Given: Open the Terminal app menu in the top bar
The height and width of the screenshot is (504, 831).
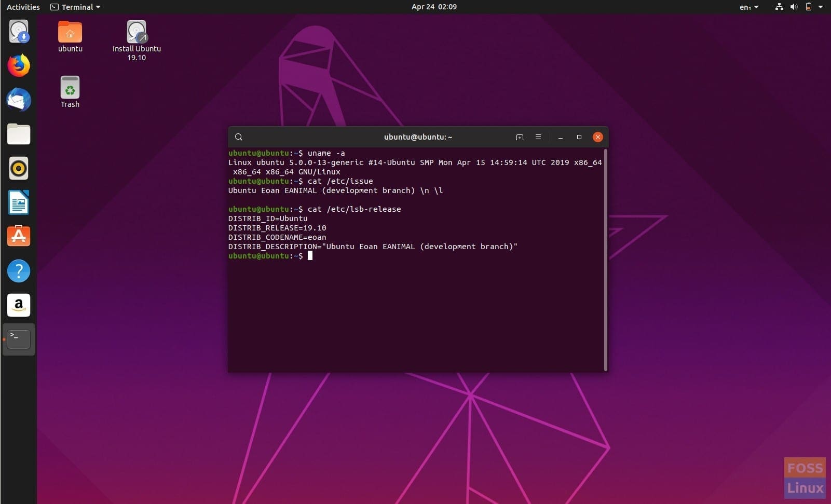Looking at the screenshot, I should [x=75, y=7].
